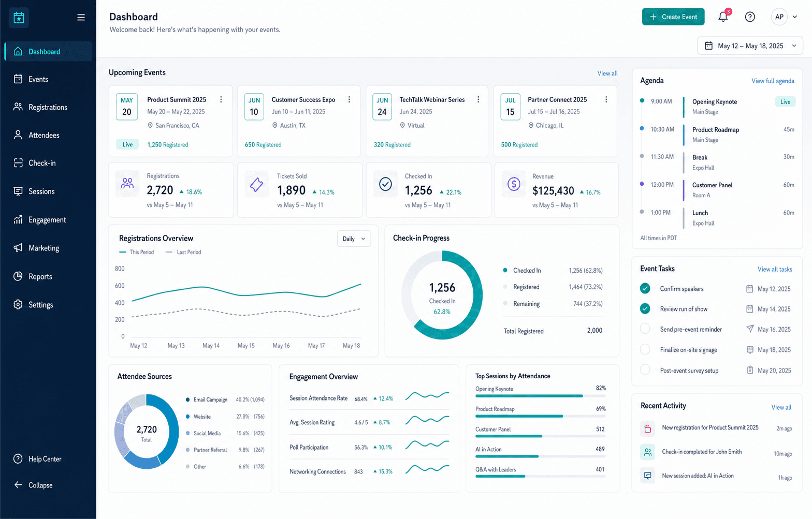Click 1,250 Registered on Product Summit card
The width and height of the screenshot is (812, 519).
[x=168, y=145]
